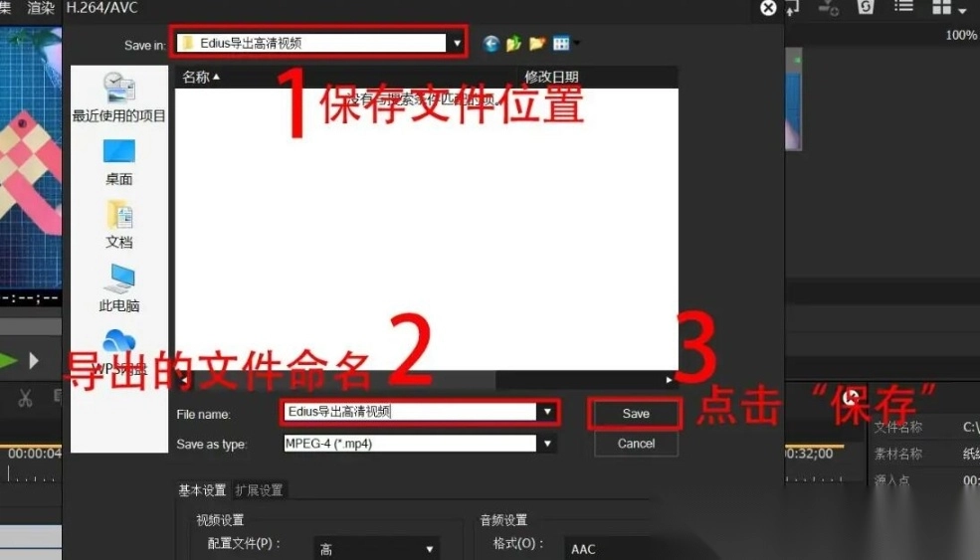Open the view menu icon

click(564, 43)
